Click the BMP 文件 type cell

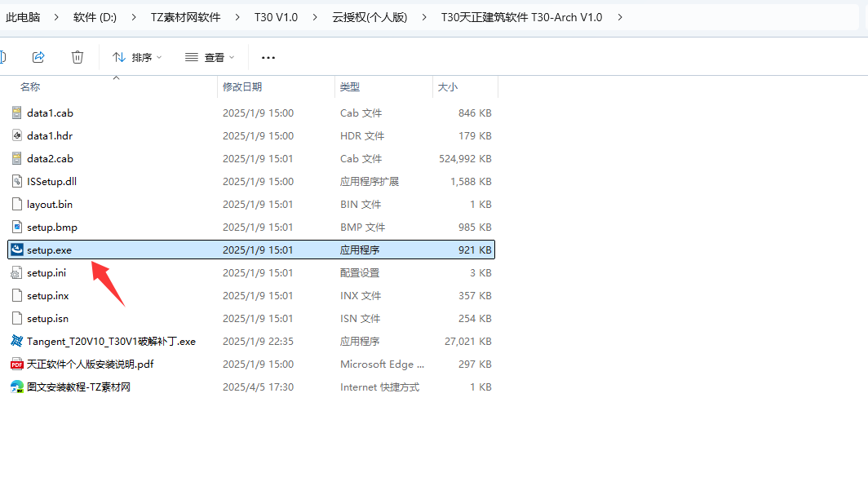click(x=362, y=227)
